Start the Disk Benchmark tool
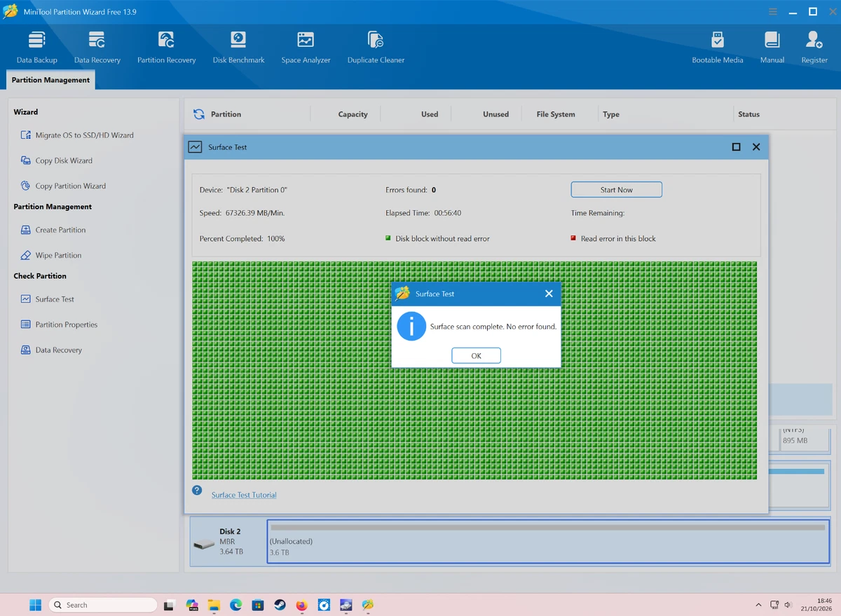841x616 pixels. click(x=238, y=48)
